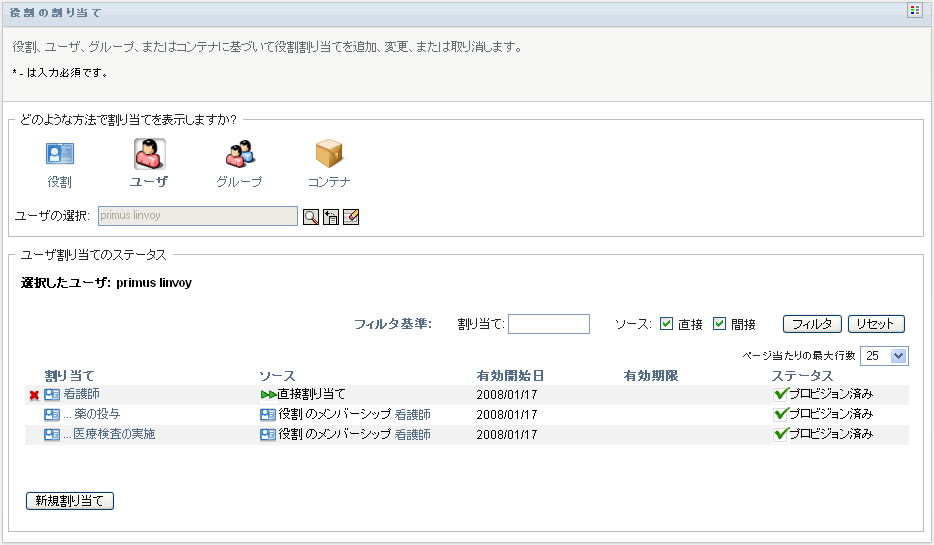Open the max rows per page dropdown
Viewport: 934px width, 545px height.
[885, 356]
